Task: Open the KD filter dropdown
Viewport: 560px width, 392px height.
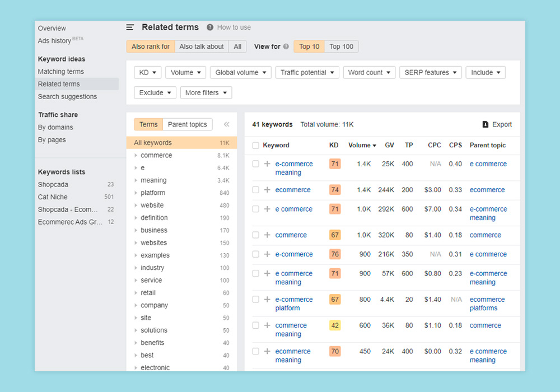Action: pos(147,72)
